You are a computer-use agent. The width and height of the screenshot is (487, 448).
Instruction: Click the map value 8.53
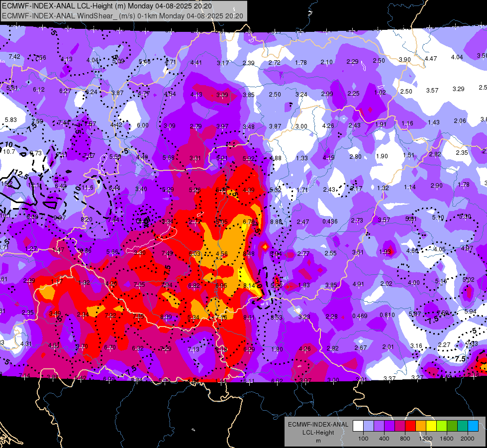(x=277, y=318)
